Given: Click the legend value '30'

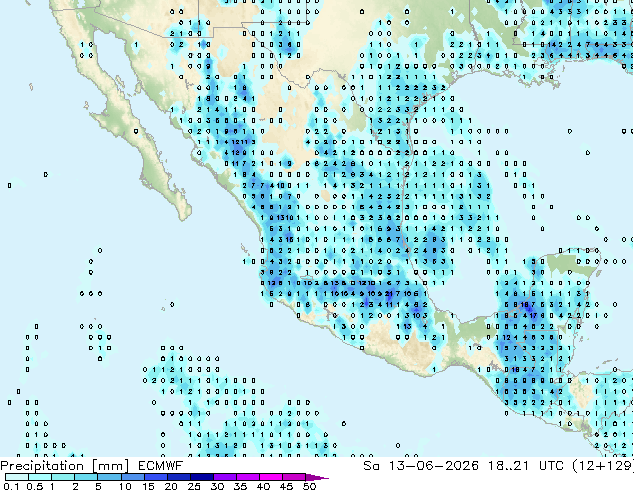Looking at the screenshot, I should [217, 486].
